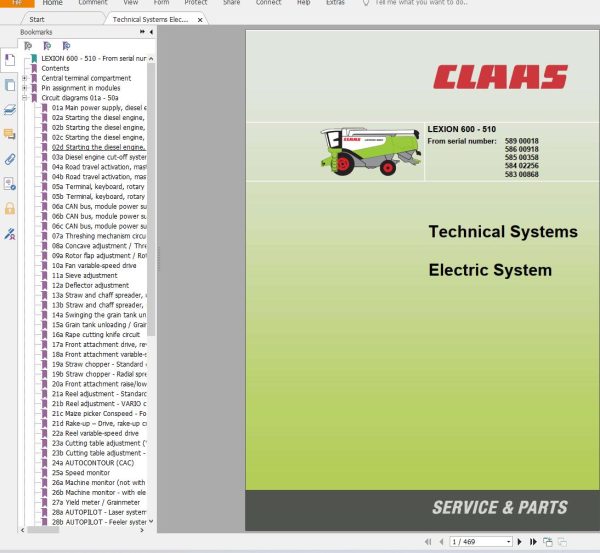Click the previous view icon in status bar
The image size is (600, 553).
point(548,542)
